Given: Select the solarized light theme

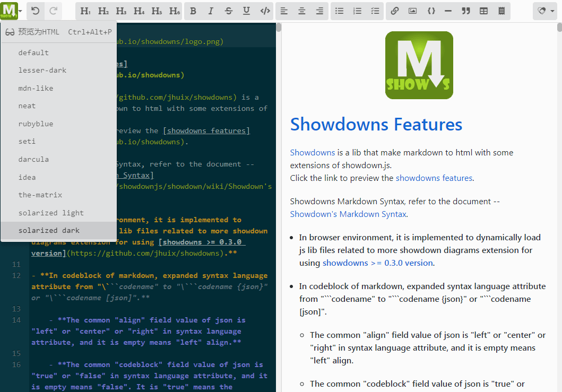Looking at the screenshot, I should [59, 213].
